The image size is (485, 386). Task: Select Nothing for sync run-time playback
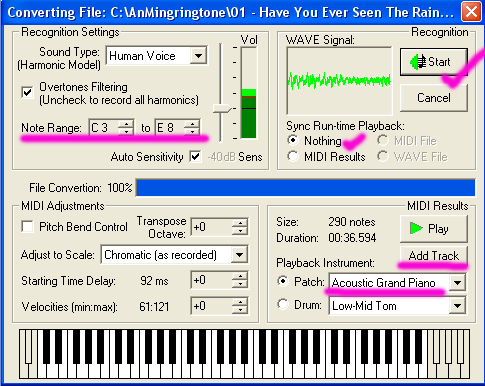tap(293, 140)
